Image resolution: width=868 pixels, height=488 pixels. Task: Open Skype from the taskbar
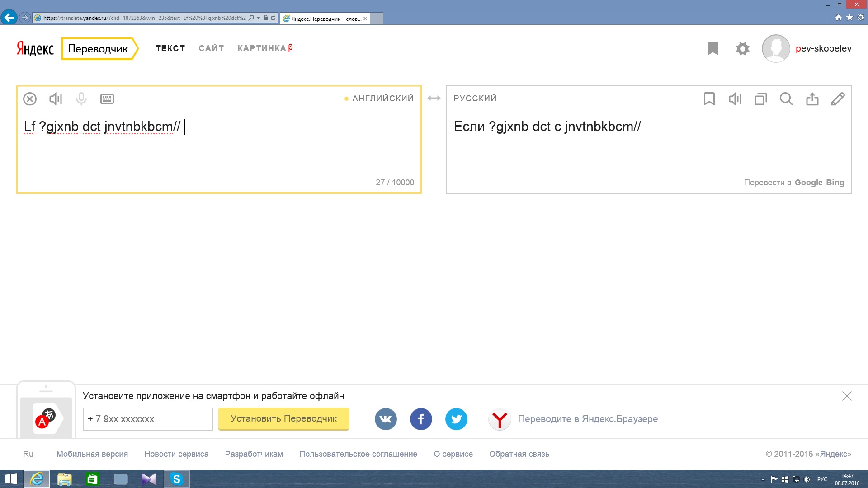point(176,479)
